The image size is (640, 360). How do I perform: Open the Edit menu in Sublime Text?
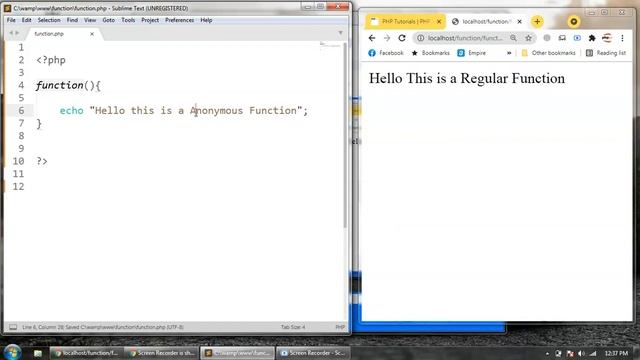[27, 20]
